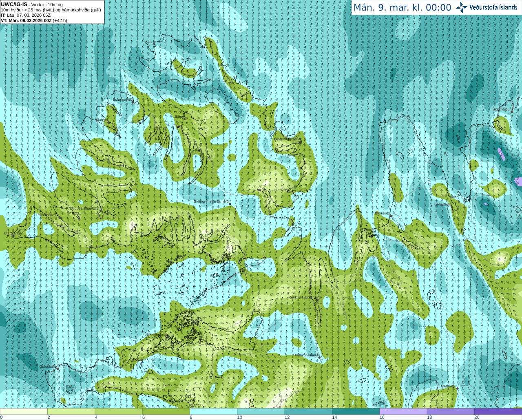
Task: Click the Bíldudalsflugvöllur station label
Action: point(85,208)
